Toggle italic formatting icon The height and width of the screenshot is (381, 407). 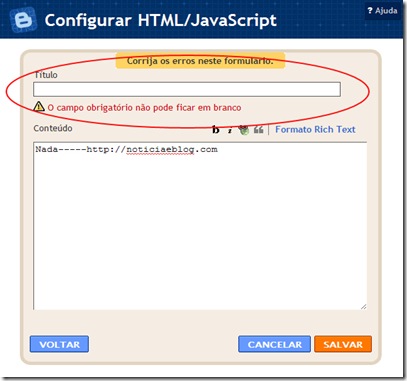230,130
